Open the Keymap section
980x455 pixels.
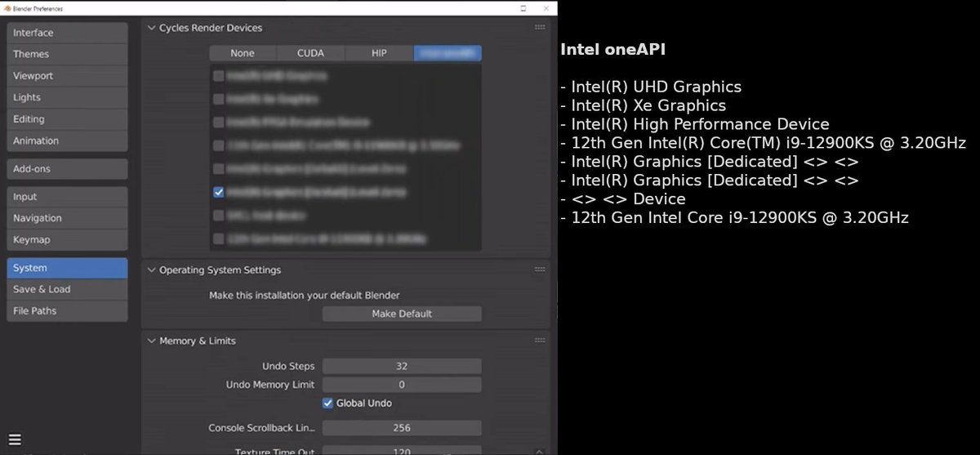[x=67, y=240]
